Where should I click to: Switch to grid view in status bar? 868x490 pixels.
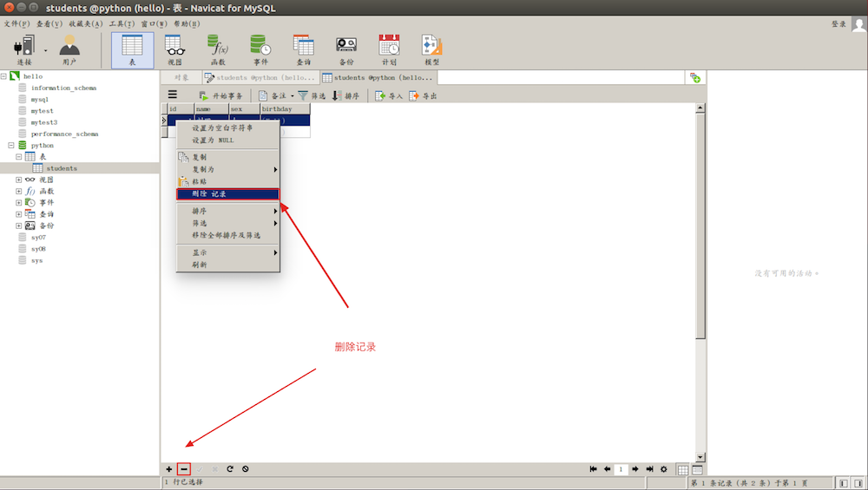[683, 469]
